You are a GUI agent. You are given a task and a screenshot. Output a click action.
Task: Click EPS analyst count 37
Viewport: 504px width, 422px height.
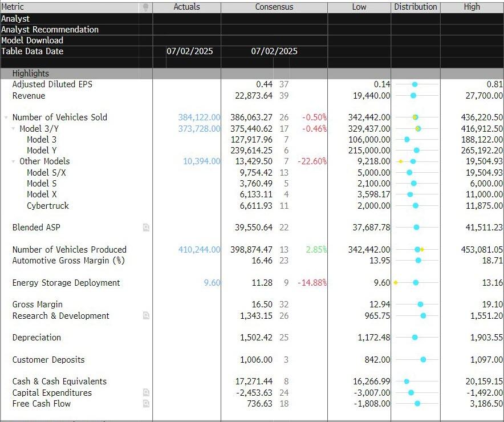pos(284,84)
